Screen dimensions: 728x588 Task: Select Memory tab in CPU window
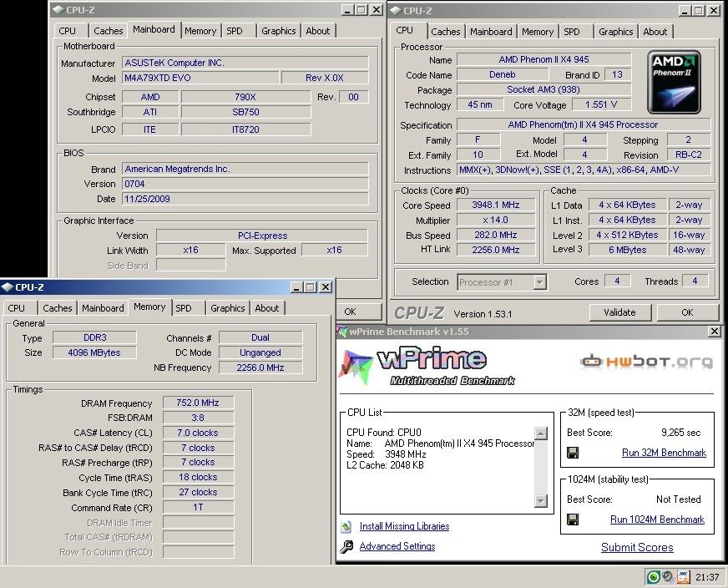[x=537, y=32]
